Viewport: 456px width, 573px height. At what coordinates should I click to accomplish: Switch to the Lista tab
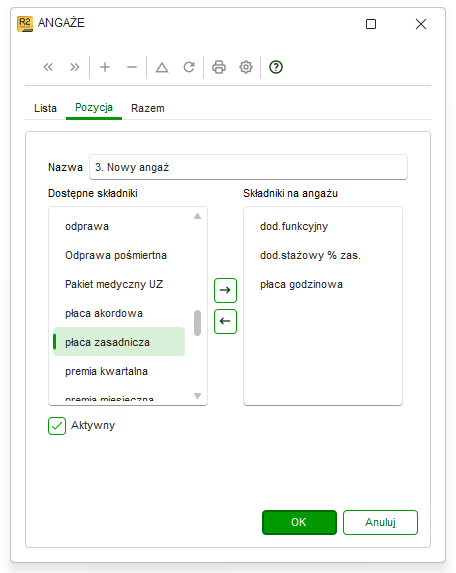pyautogui.click(x=45, y=108)
